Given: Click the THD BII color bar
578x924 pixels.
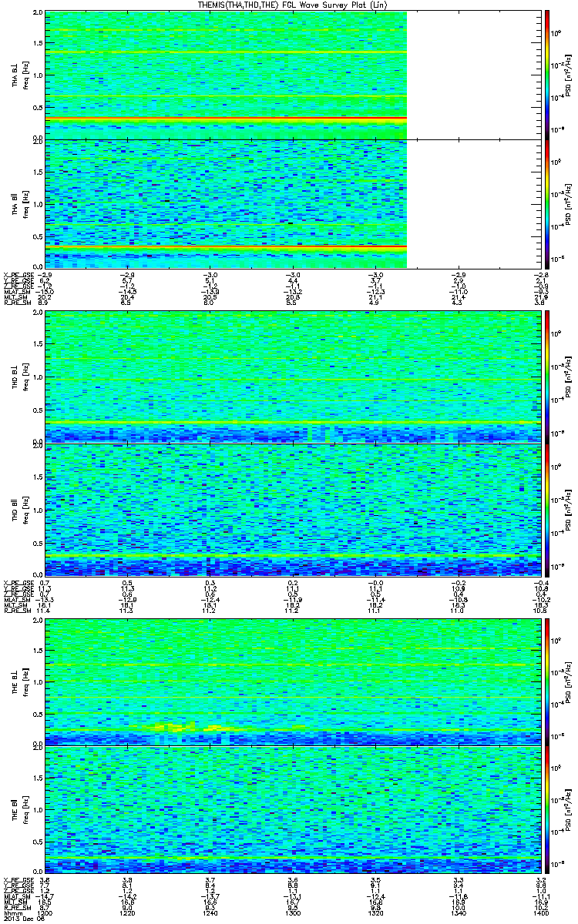Looking at the screenshot, I should 547,509.
